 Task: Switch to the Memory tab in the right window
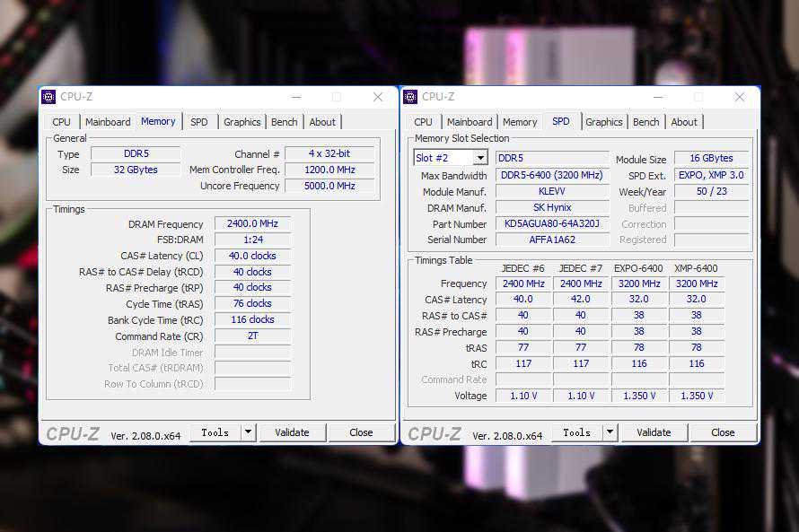[520, 122]
